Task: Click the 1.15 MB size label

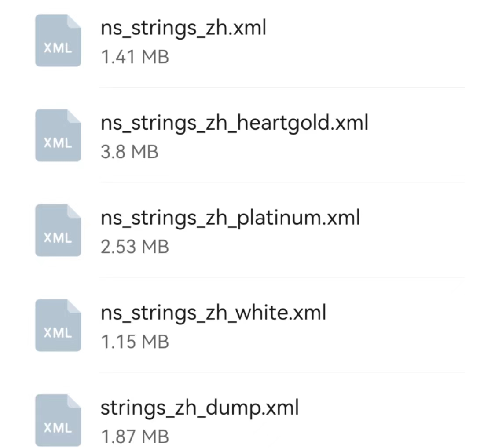Action: [135, 342]
